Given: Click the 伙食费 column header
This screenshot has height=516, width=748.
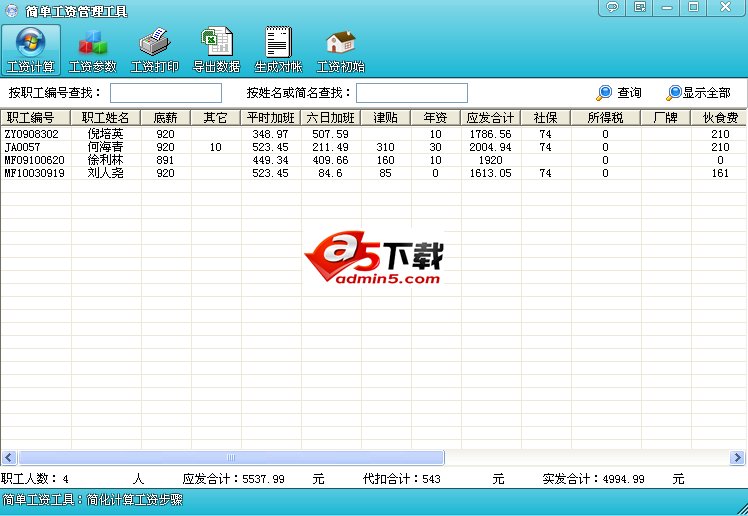Looking at the screenshot, I should (720, 117).
